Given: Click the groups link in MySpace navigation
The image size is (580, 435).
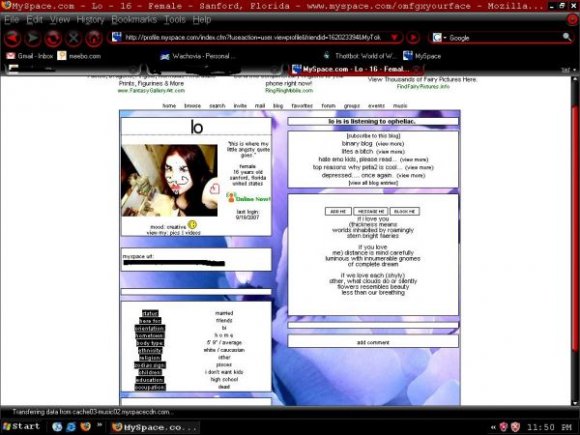Looking at the screenshot, I should (x=352, y=106).
